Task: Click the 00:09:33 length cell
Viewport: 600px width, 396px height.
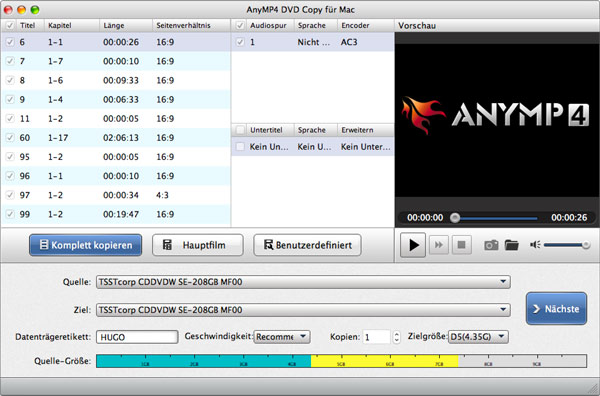Action: click(121, 80)
